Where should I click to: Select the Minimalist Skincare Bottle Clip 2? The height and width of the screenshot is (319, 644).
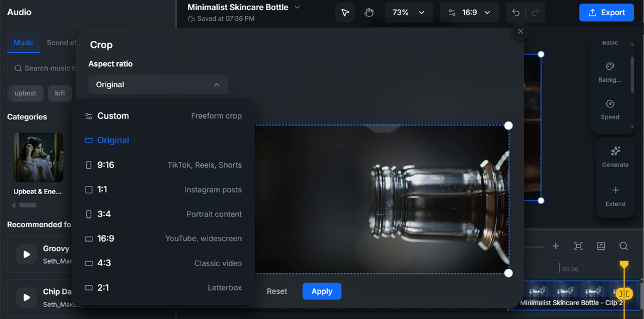pos(575,295)
